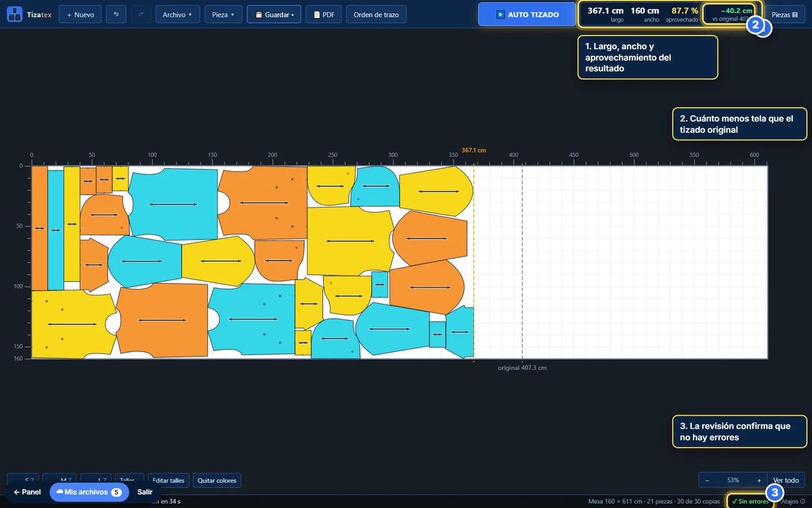The image size is (812, 508).
Task: Click Quitar colores button
Action: 217,480
